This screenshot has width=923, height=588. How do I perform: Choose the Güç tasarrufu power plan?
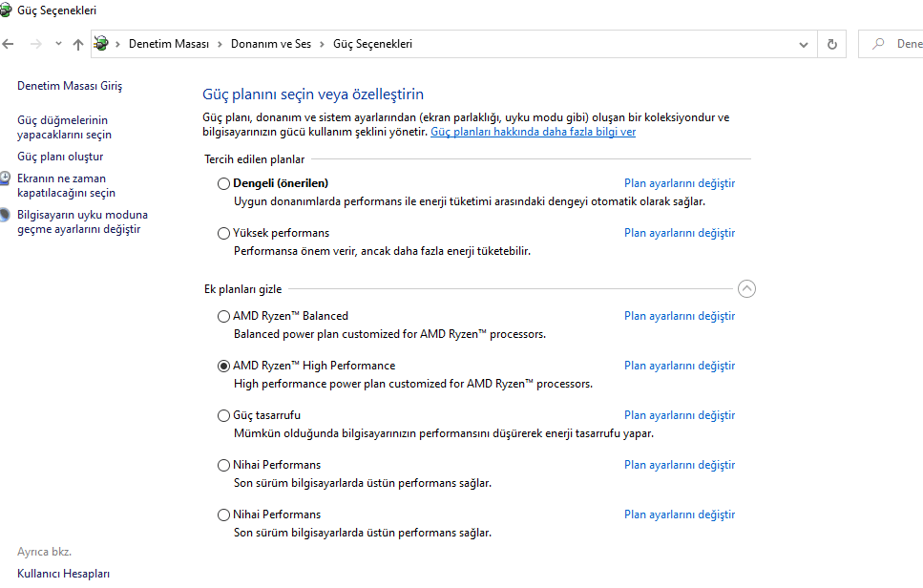click(x=224, y=415)
